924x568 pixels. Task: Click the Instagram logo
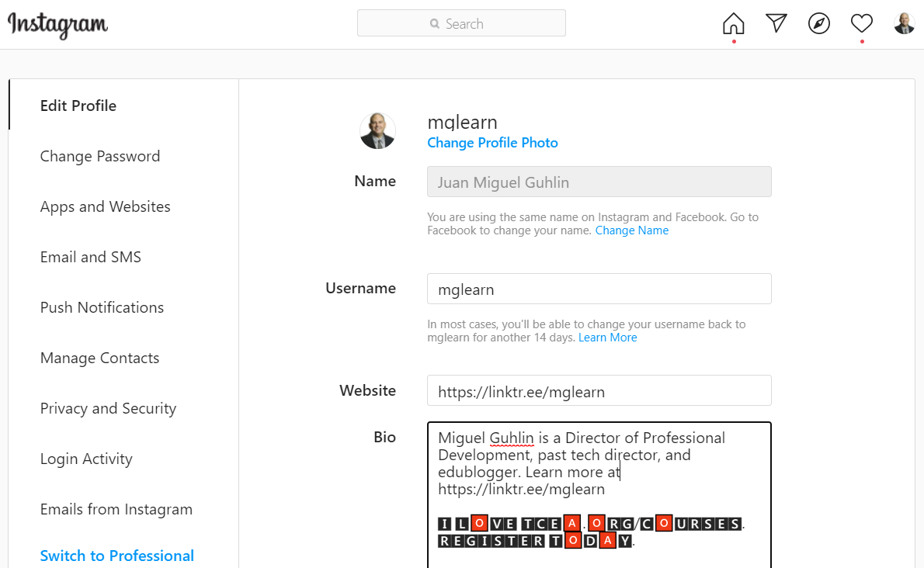pos(57,25)
